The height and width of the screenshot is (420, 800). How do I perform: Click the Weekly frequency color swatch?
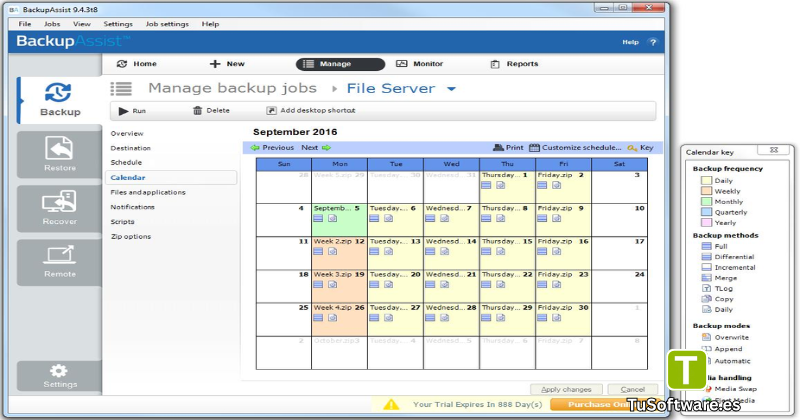point(707,191)
